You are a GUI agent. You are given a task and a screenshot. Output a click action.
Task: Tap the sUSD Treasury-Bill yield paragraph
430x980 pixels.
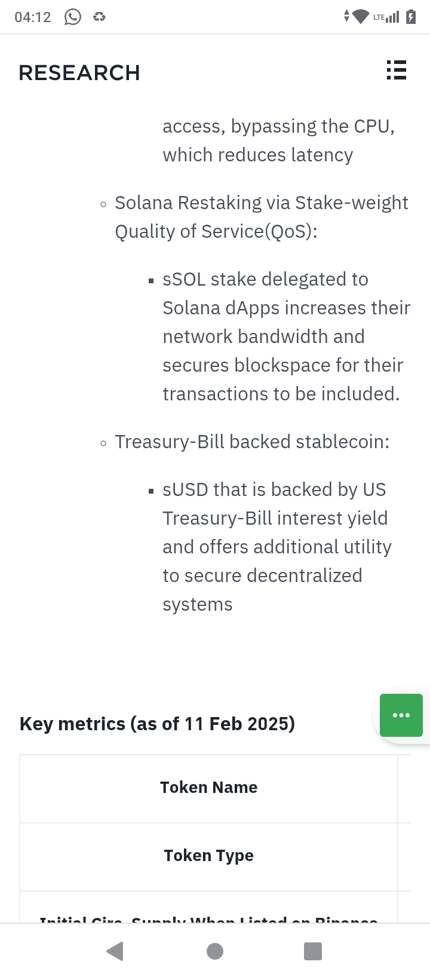pos(277,547)
